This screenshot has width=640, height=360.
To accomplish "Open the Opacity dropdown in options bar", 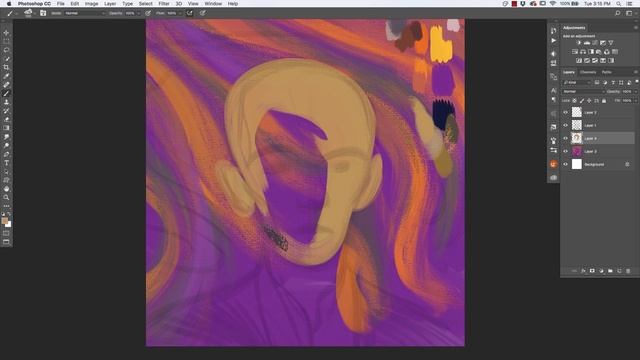I will (x=138, y=13).
